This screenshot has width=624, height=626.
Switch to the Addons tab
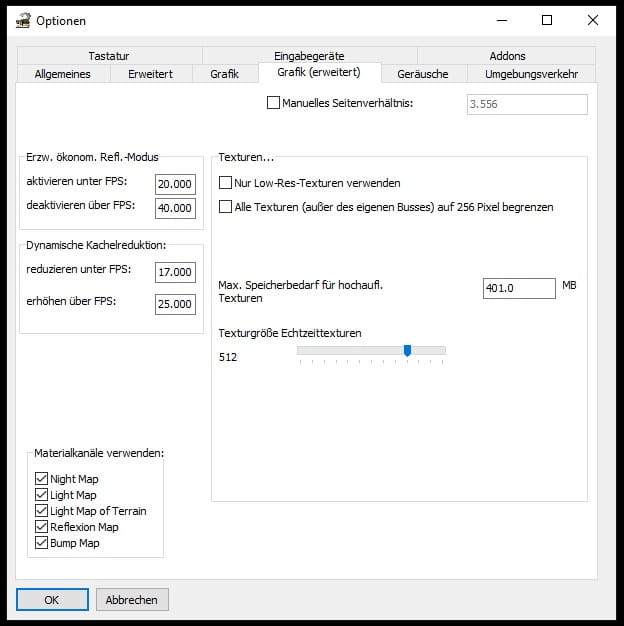507,56
